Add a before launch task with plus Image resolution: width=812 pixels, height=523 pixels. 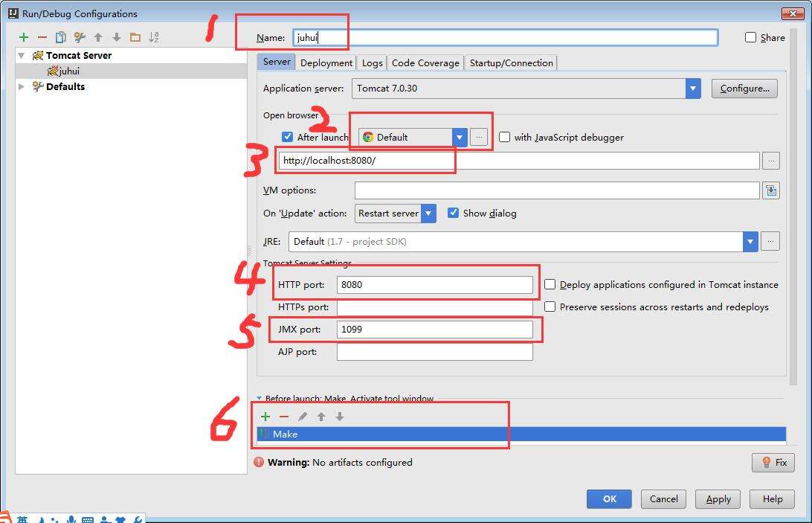pyautogui.click(x=265, y=417)
